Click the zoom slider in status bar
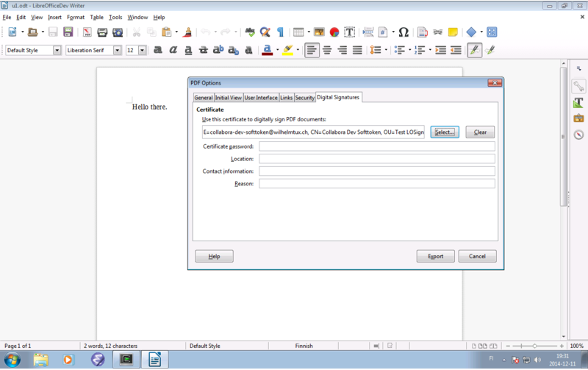 pyautogui.click(x=534, y=346)
